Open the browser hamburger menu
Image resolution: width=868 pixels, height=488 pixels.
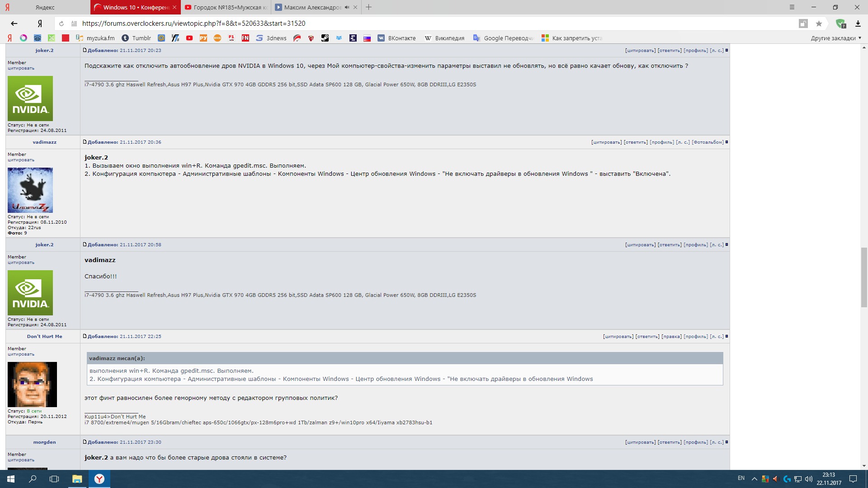coord(792,7)
